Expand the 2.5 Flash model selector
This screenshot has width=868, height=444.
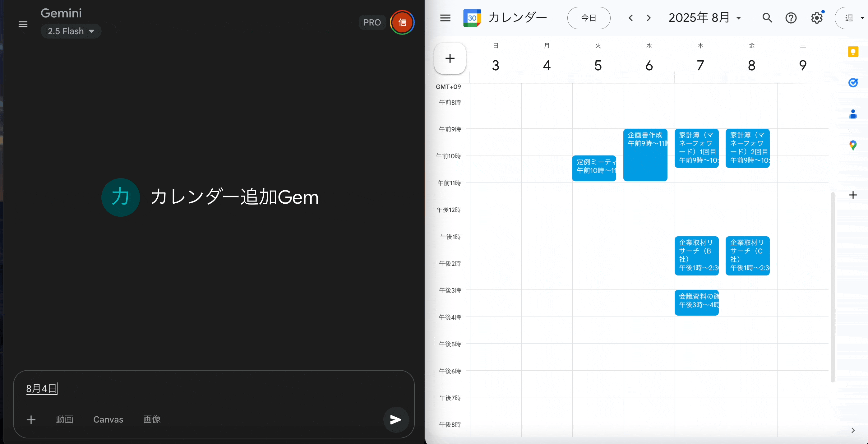tap(71, 31)
